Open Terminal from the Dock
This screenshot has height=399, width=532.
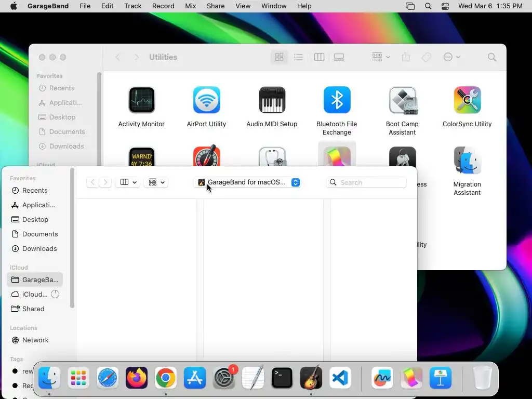282,378
